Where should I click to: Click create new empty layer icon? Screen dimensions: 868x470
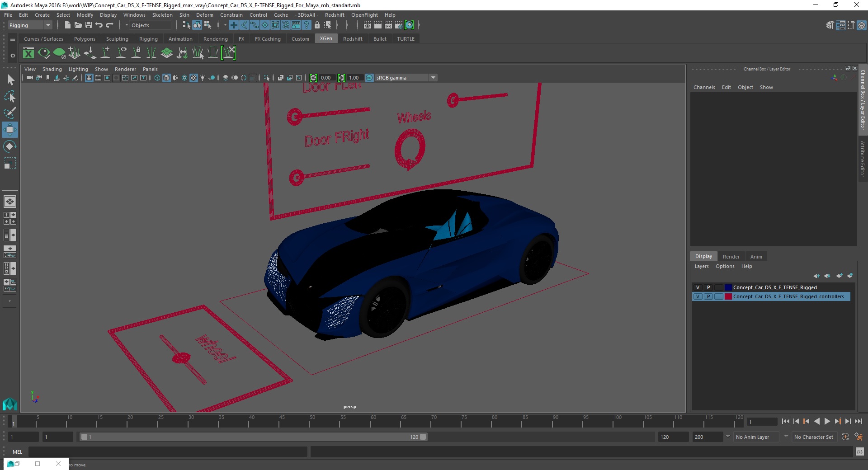839,276
